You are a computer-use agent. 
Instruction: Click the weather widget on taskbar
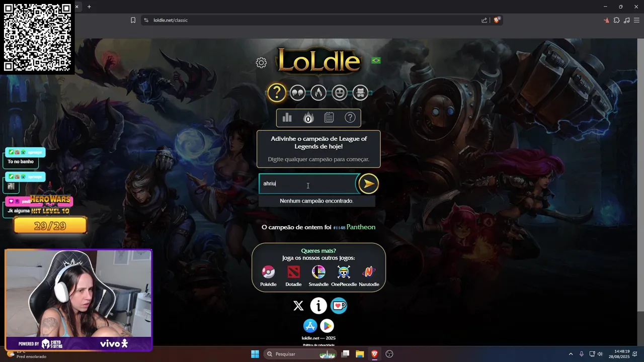tap(28, 354)
